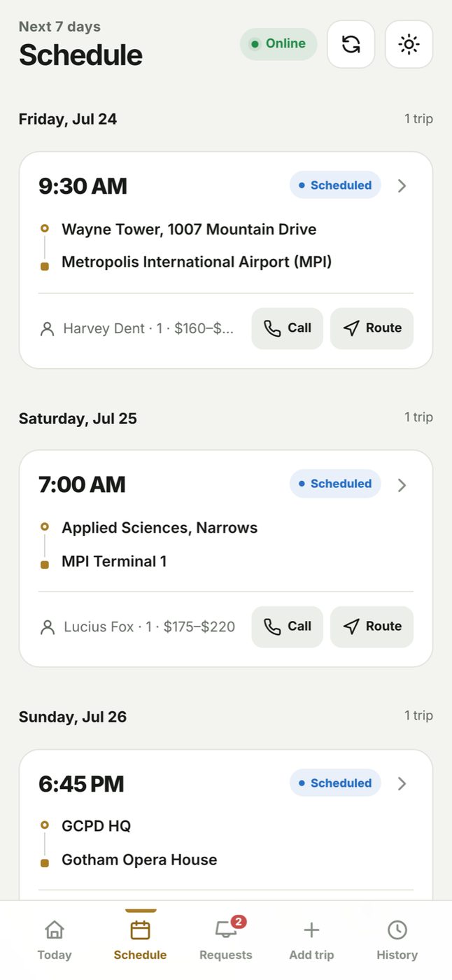
Task: Open route for Harvey Dent trip
Action: point(372,328)
